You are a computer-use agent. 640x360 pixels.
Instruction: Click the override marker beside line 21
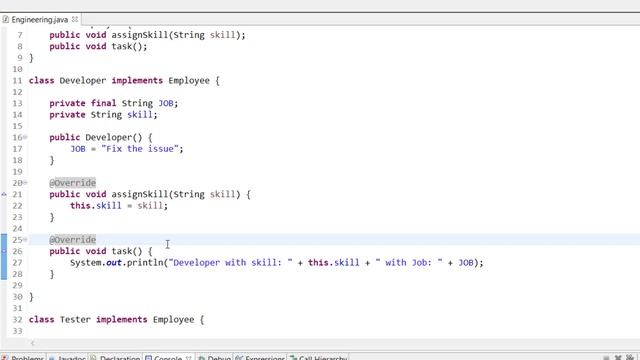click(x=4, y=194)
